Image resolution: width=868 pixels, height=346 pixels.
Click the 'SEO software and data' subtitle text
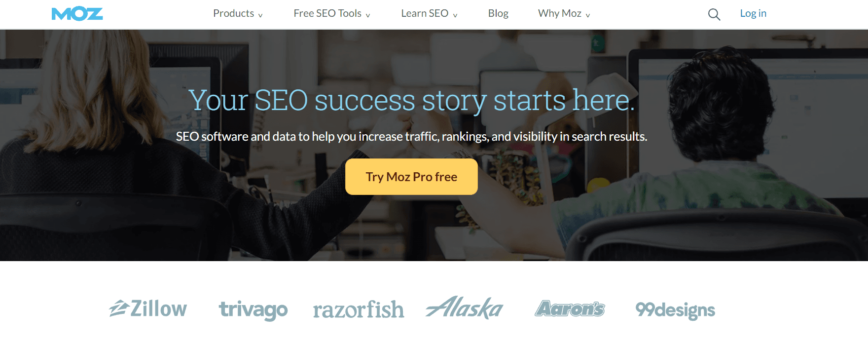tap(411, 137)
